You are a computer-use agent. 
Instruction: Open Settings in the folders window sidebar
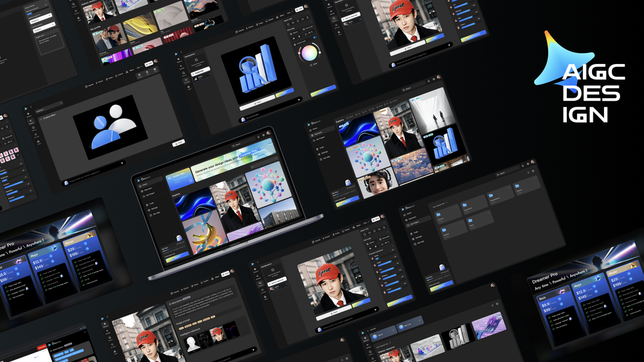click(418, 237)
